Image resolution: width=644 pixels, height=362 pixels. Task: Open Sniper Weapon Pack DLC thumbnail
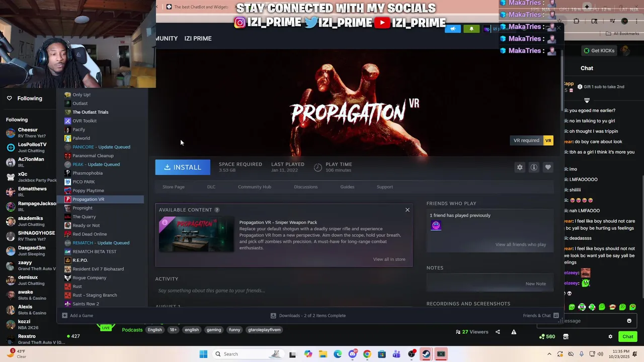(x=196, y=234)
